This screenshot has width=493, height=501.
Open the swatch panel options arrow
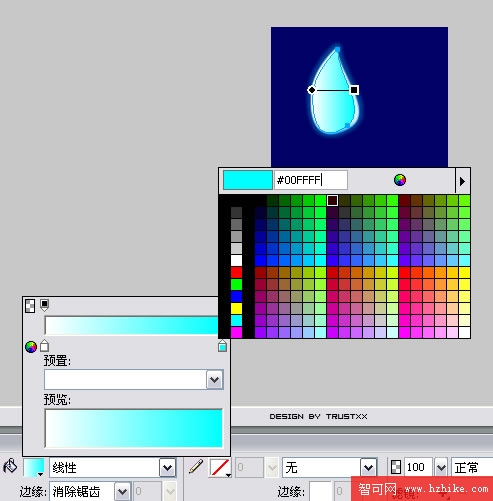(x=462, y=181)
